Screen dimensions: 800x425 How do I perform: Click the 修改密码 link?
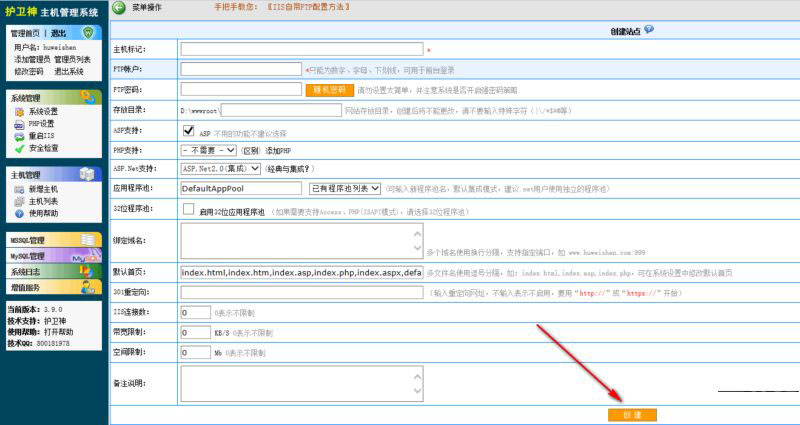[x=29, y=72]
